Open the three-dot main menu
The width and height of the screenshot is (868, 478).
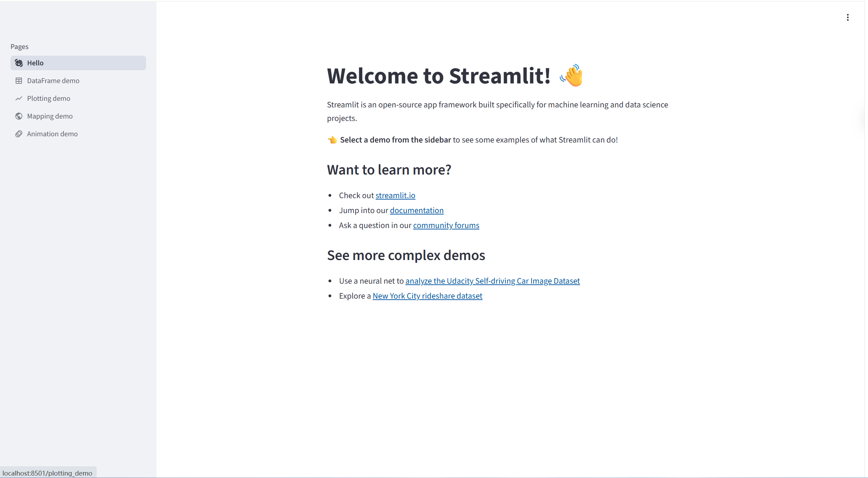point(847,17)
